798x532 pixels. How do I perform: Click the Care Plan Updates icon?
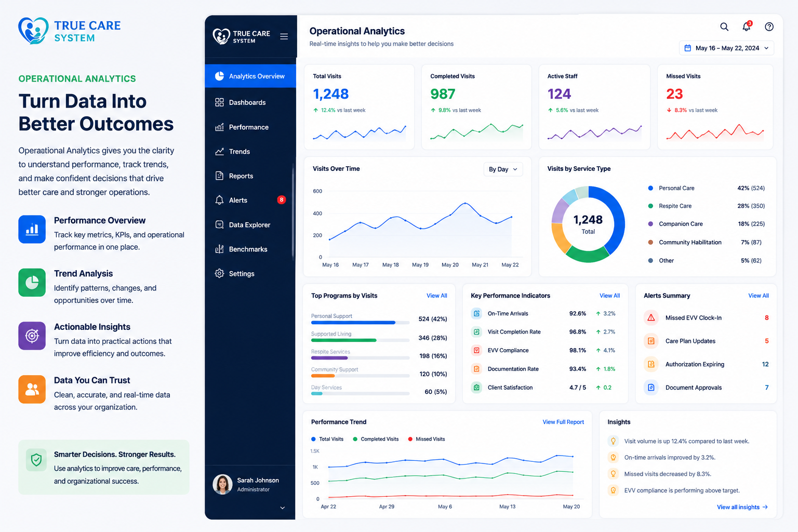coord(651,341)
